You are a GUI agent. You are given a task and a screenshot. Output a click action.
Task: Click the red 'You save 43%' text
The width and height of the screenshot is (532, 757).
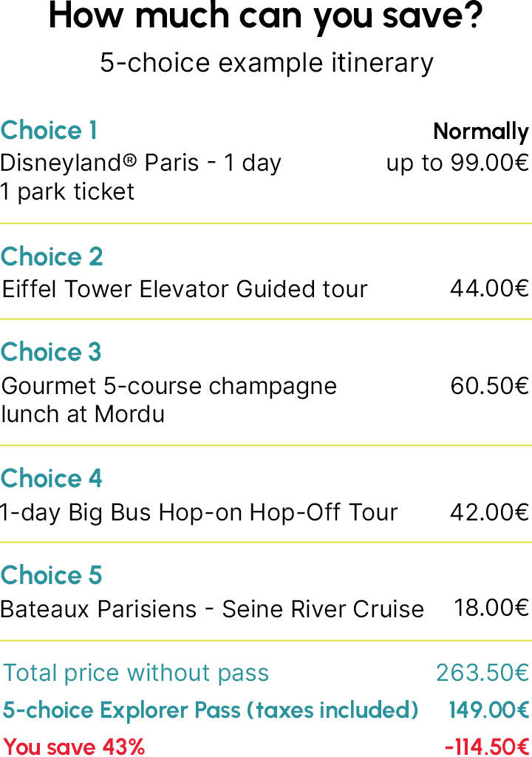(75, 747)
